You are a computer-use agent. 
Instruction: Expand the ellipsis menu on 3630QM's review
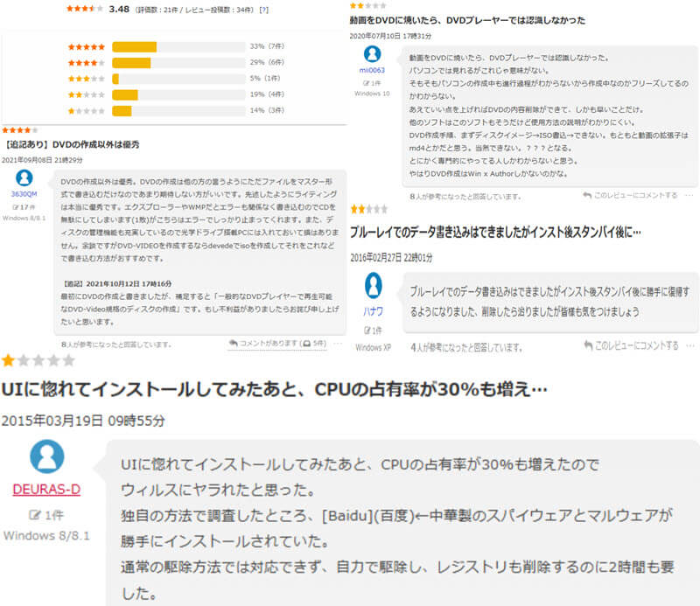tap(338, 342)
